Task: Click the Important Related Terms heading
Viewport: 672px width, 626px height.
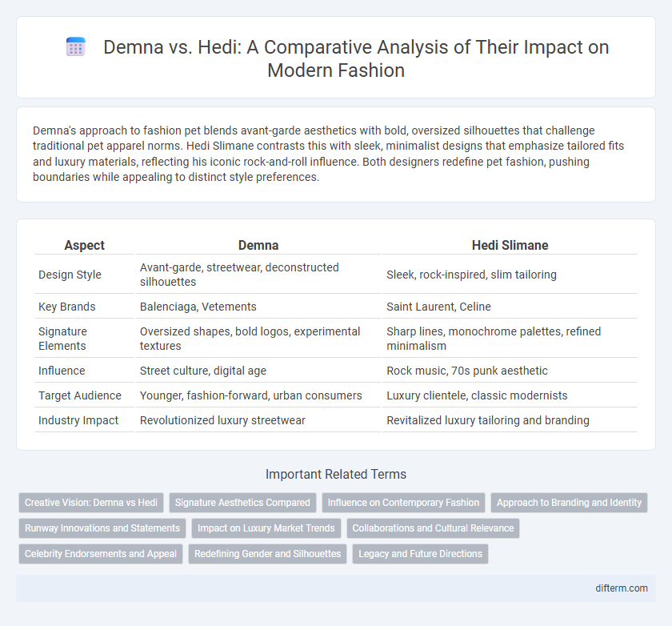Action: [336, 474]
